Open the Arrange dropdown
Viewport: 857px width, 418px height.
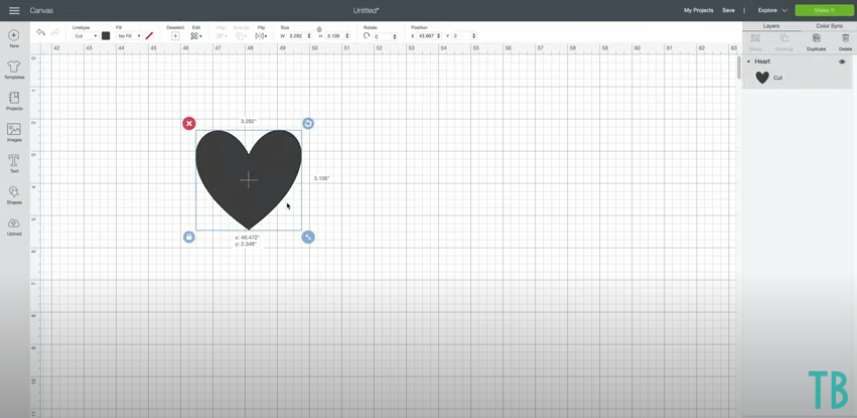[241, 36]
